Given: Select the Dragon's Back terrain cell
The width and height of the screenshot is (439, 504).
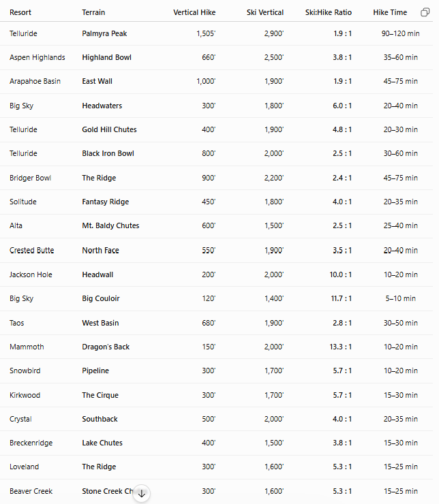Looking at the screenshot, I should (x=106, y=347).
